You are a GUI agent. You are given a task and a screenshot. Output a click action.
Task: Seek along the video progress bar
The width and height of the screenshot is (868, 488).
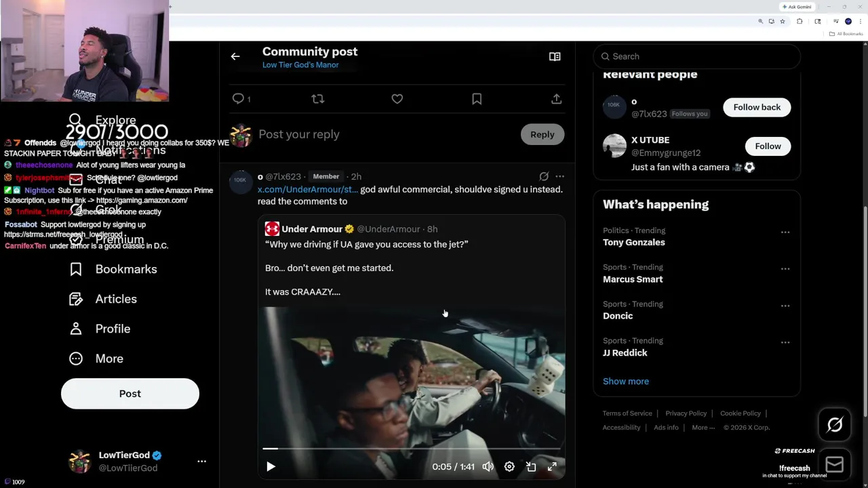[412, 449]
